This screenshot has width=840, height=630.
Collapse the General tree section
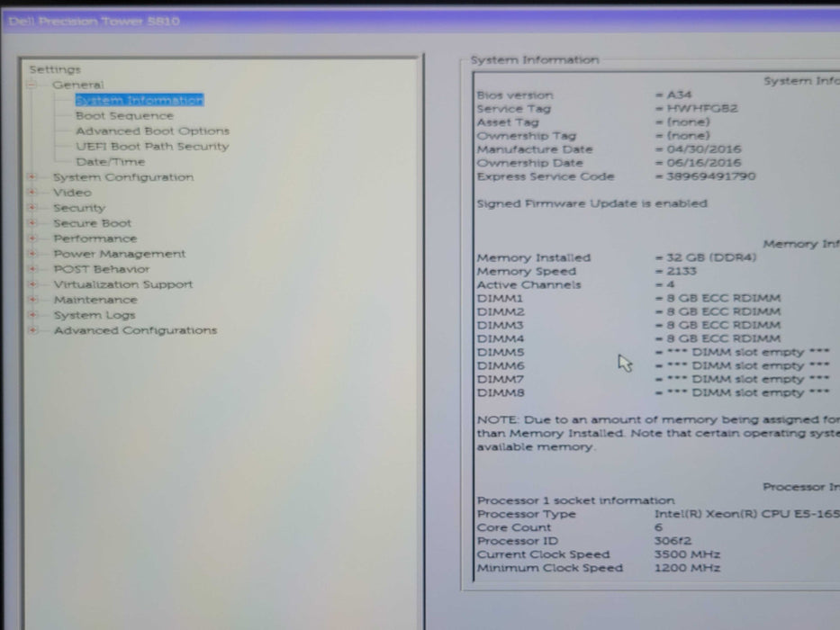(32, 85)
